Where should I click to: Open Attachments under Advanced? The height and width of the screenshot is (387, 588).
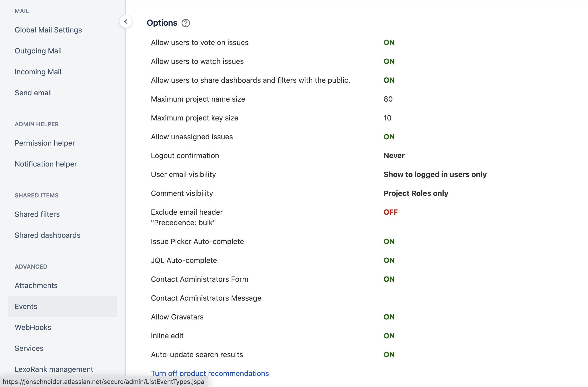point(36,285)
